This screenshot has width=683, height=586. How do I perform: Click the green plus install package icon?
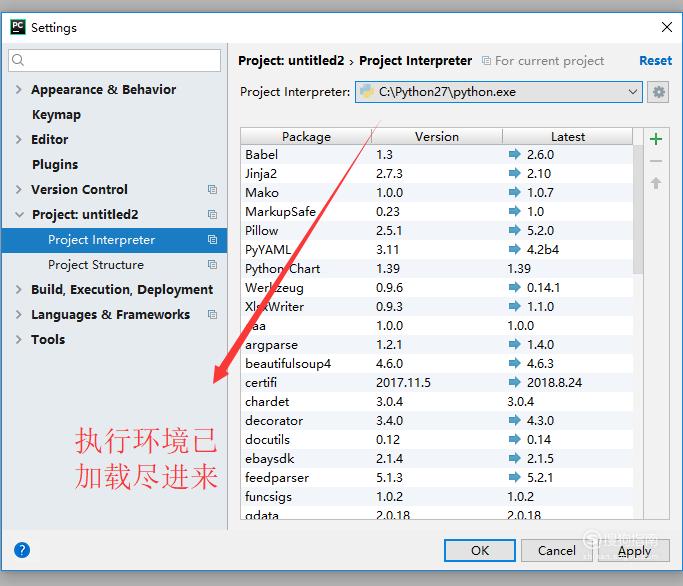pos(656,139)
